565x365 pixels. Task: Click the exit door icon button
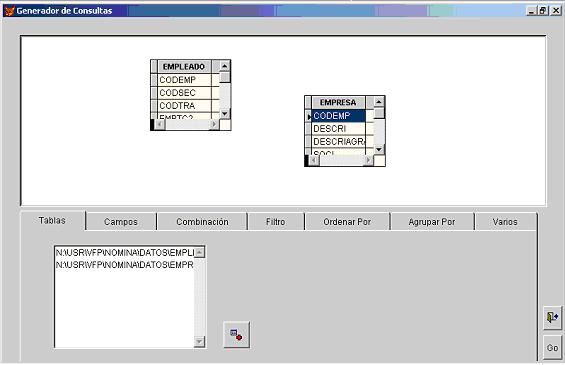tap(552, 317)
